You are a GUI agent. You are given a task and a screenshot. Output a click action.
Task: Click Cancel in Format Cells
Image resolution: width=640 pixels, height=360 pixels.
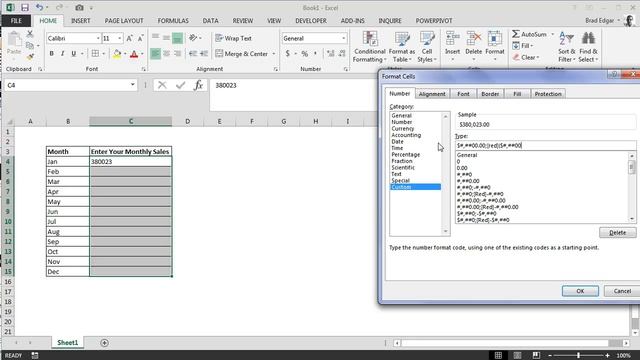(x=622, y=291)
